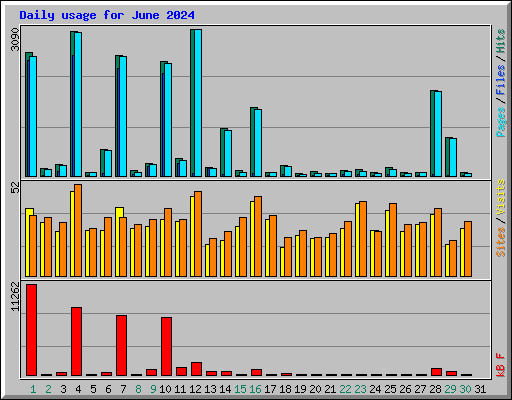Screen dimensions: 512x400
Task: Click the cyan pages bar for day 14
Action: 228,153
